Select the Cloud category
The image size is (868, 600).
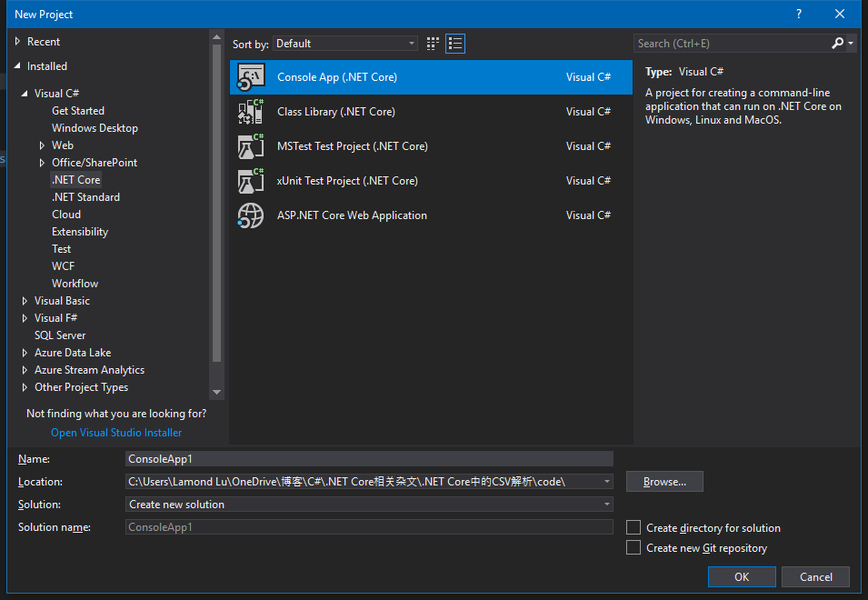tap(66, 215)
